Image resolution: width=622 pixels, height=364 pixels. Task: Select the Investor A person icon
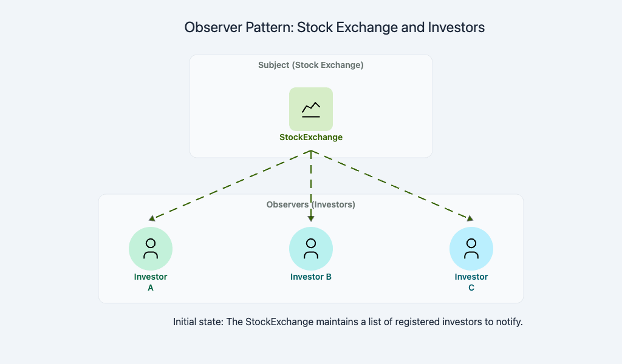pos(151,249)
